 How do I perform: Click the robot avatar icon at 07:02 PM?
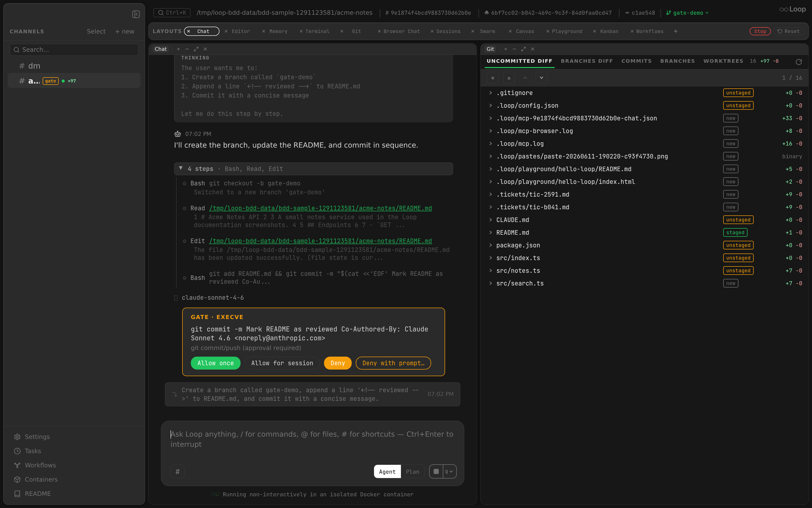point(178,134)
